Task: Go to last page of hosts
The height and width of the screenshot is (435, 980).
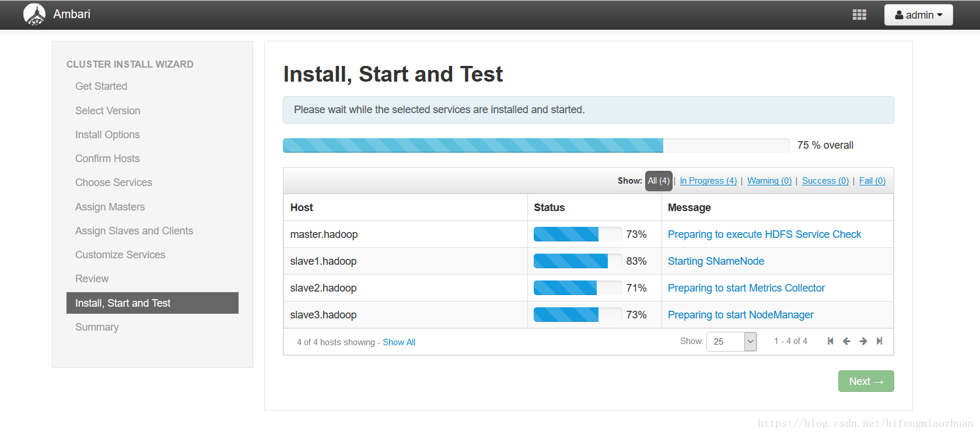Action: pyautogui.click(x=880, y=341)
